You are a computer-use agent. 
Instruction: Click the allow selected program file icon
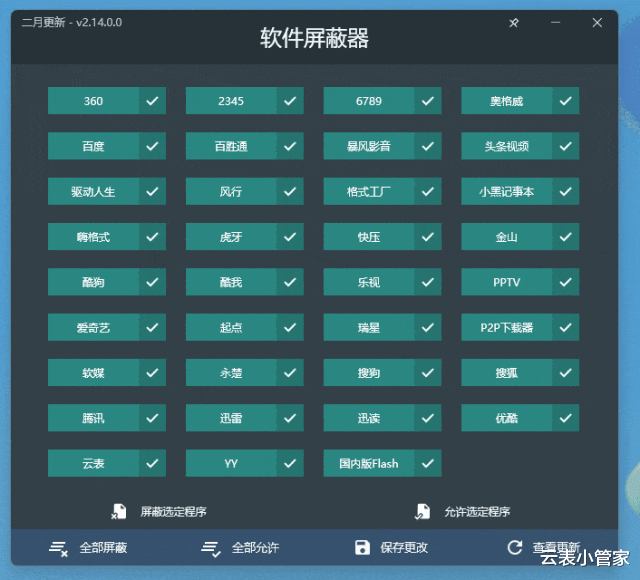[x=422, y=511]
